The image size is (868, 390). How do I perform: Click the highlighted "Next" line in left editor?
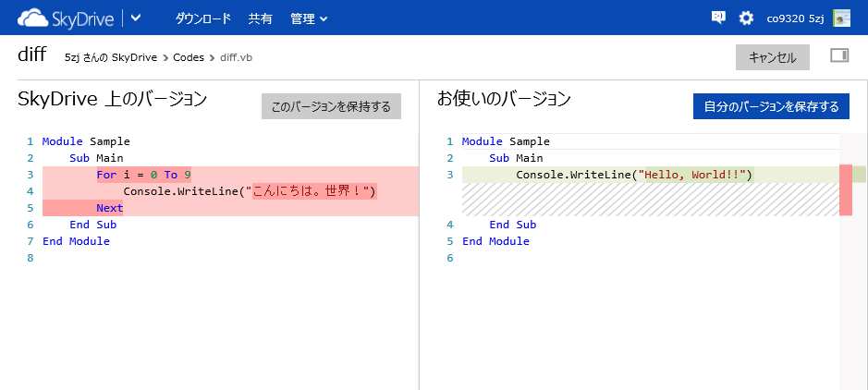pyautogui.click(x=109, y=208)
